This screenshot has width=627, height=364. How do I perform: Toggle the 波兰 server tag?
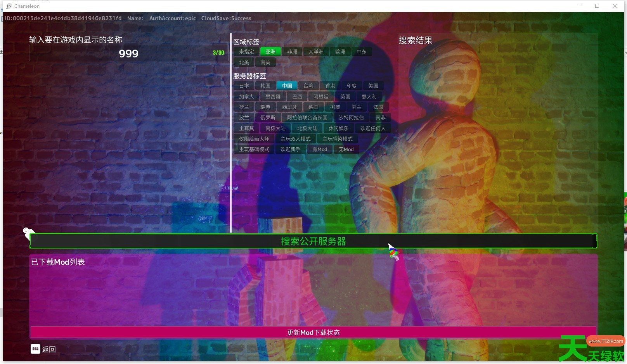[x=244, y=117]
